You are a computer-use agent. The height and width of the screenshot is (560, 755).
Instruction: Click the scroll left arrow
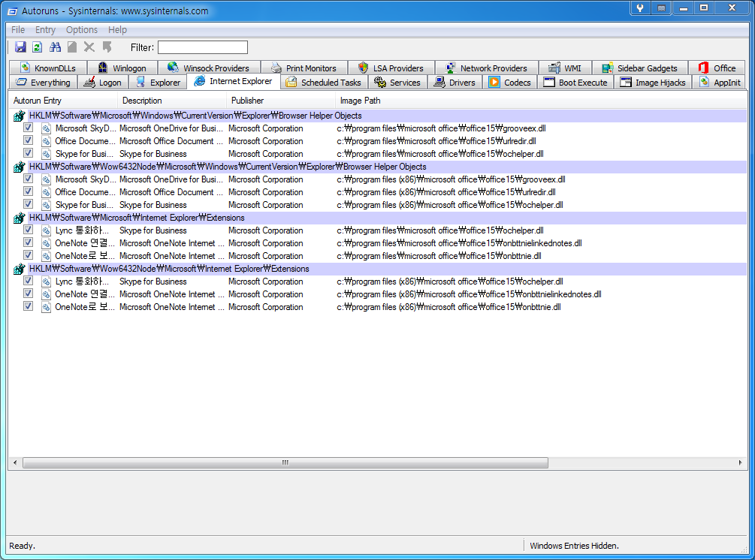[15, 463]
